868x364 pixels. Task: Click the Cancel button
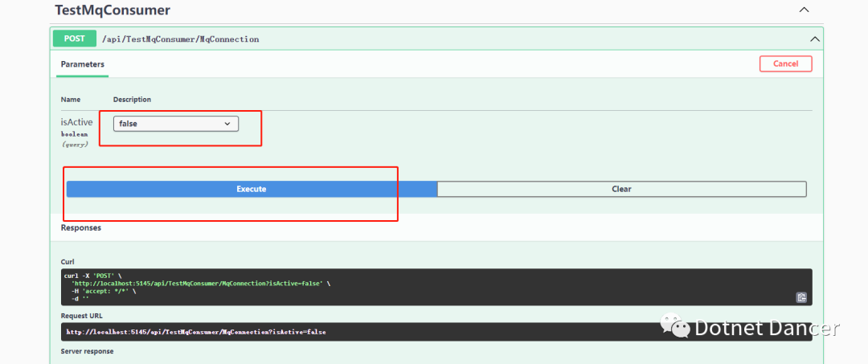(x=785, y=63)
